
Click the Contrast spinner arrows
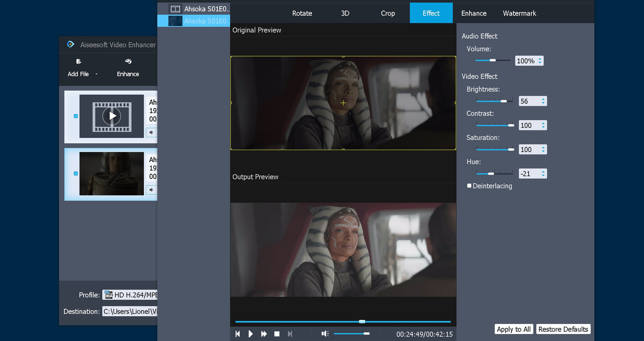[x=543, y=125]
